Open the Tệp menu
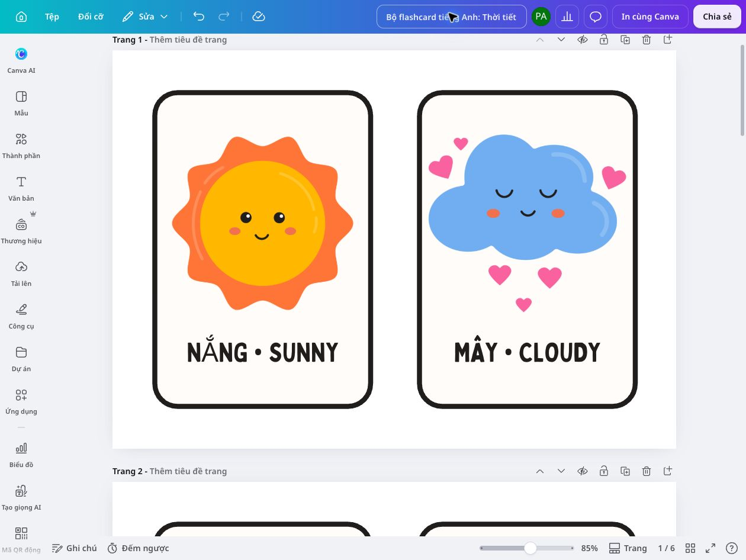Screen dimensions: 746x560 pos(52,17)
